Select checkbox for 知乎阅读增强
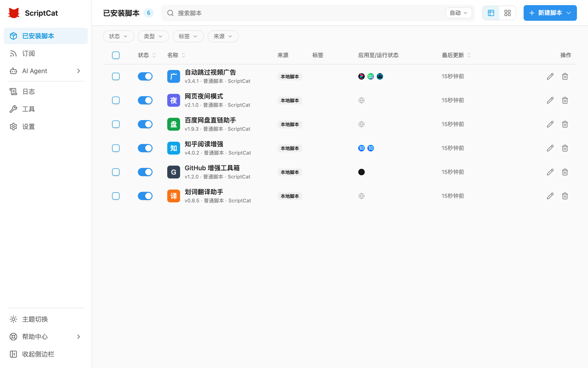Screen dimensions: 588x368 pyautogui.click(x=116, y=148)
